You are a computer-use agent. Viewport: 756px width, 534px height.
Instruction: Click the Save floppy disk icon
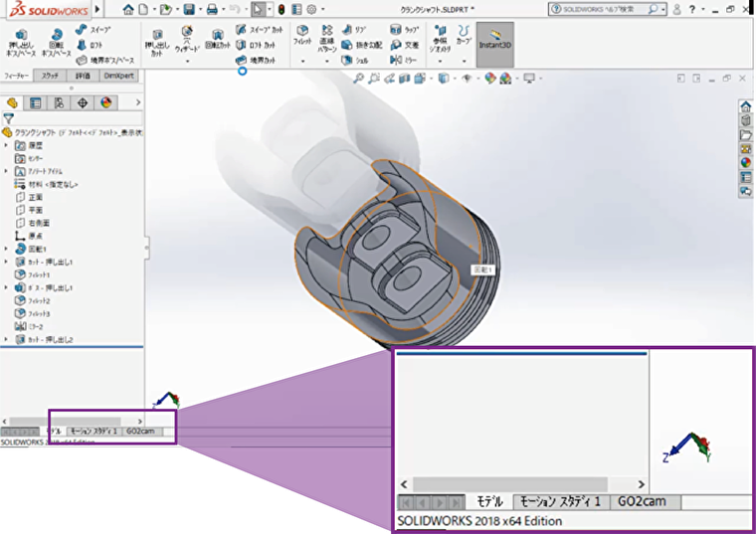(x=189, y=9)
